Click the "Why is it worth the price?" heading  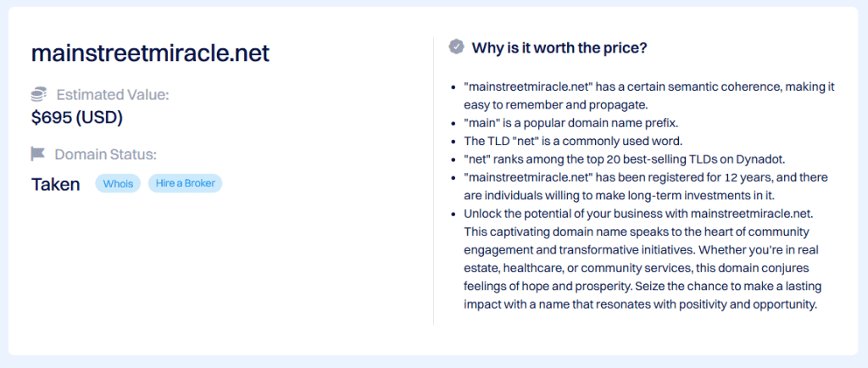pos(559,47)
